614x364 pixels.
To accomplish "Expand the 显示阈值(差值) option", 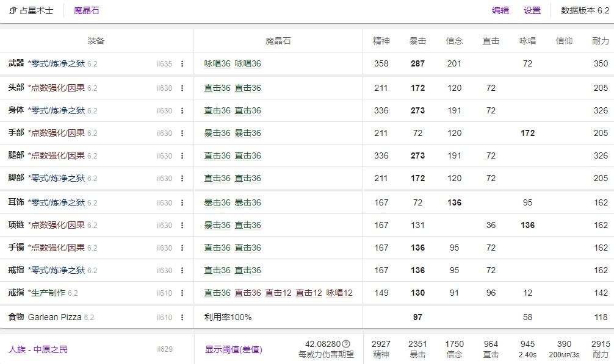I will [233, 349].
